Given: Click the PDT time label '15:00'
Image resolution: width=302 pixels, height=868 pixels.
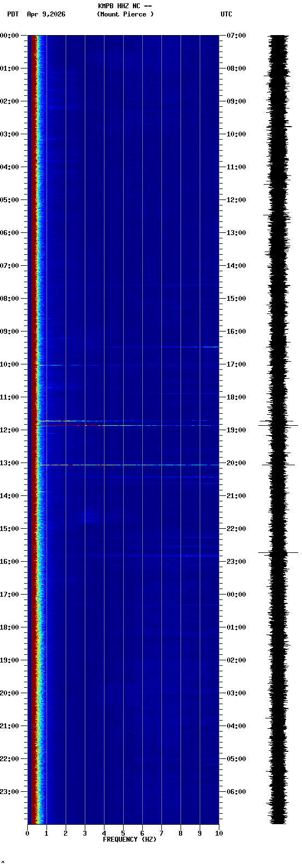Looking at the screenshot, I should click(x=9, y=529).
